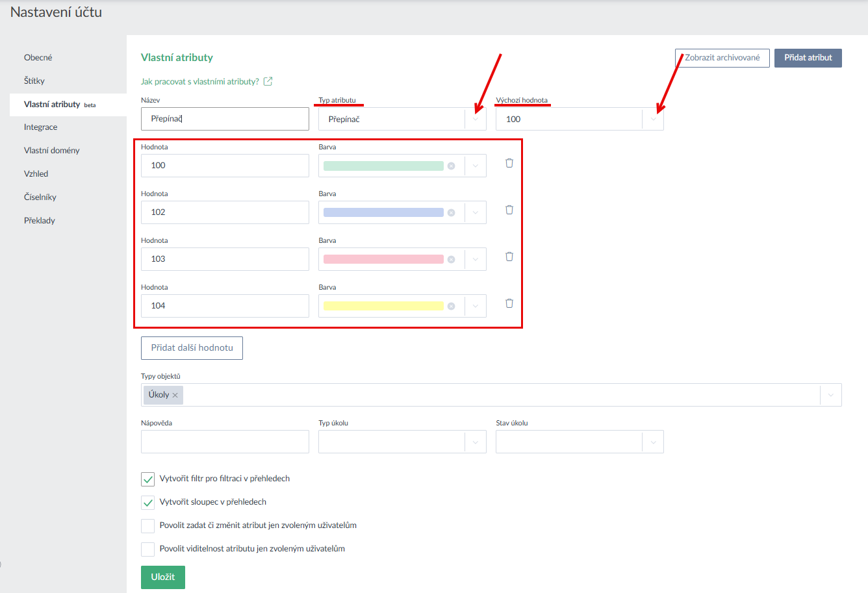This screenshot has height=593, width=868.
Task: Delete the value 100 row via trash icon
Action: [509, 163]
